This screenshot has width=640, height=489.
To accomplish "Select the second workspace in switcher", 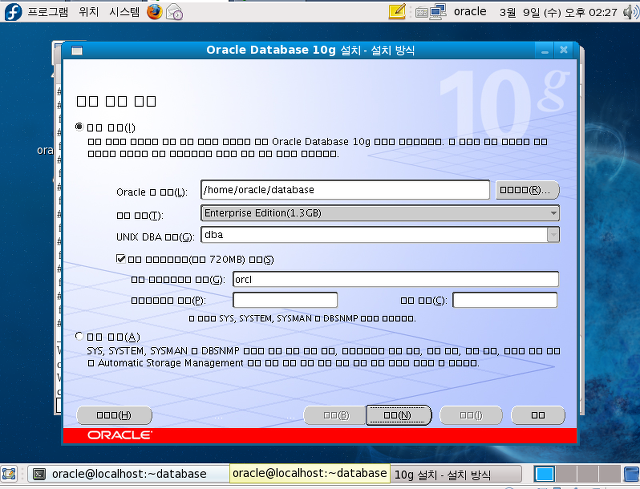I will 567,474.
